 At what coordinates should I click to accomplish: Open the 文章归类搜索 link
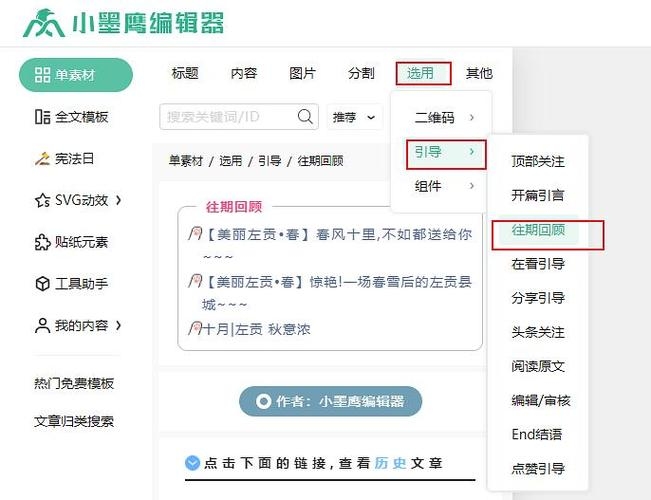pos(74,421)
